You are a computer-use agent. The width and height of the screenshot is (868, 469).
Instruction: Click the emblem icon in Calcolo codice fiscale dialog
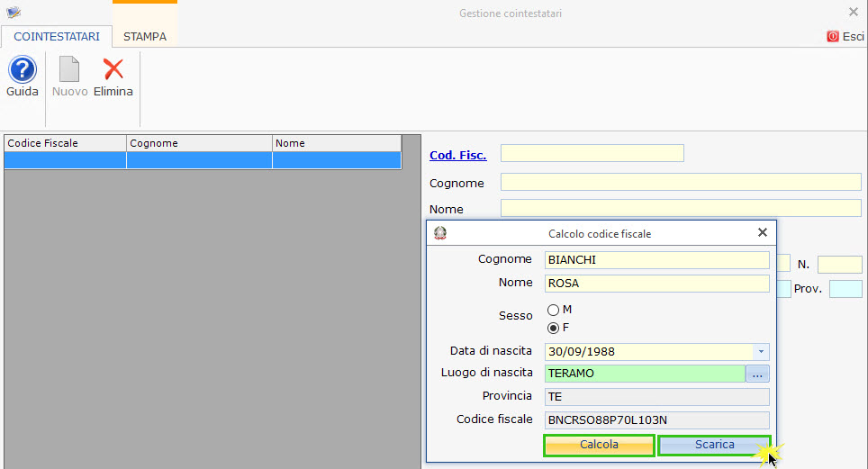point(440,233)
